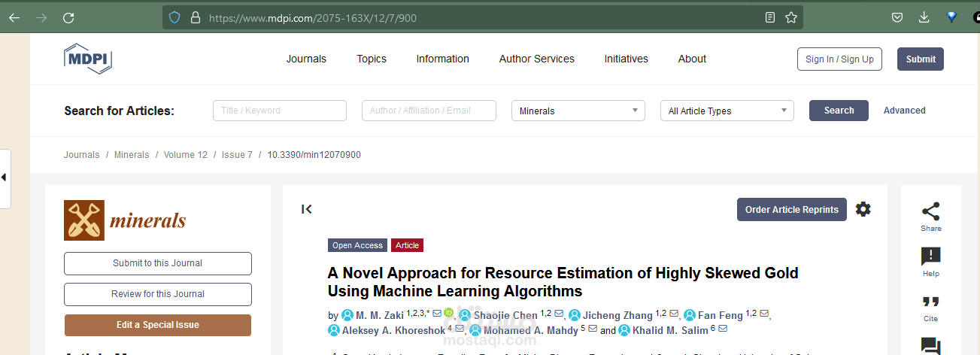980x355 pixels.
Task: Click the profile icon before Shaojie Chen
Action: [465, 315]
